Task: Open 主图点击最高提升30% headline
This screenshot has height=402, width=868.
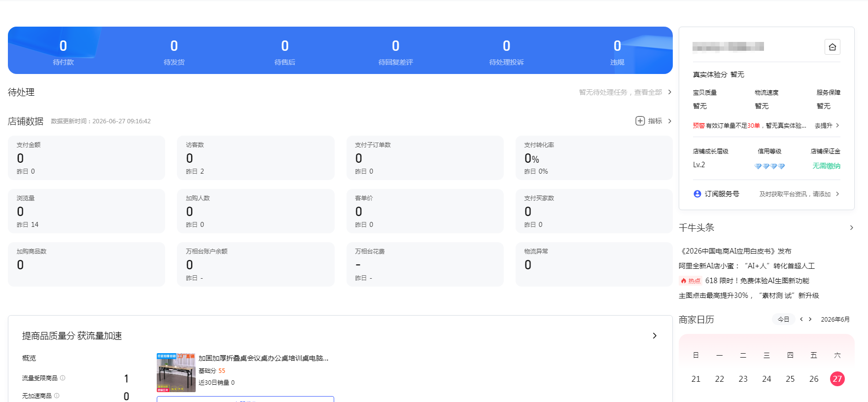Action: [749, 295]
